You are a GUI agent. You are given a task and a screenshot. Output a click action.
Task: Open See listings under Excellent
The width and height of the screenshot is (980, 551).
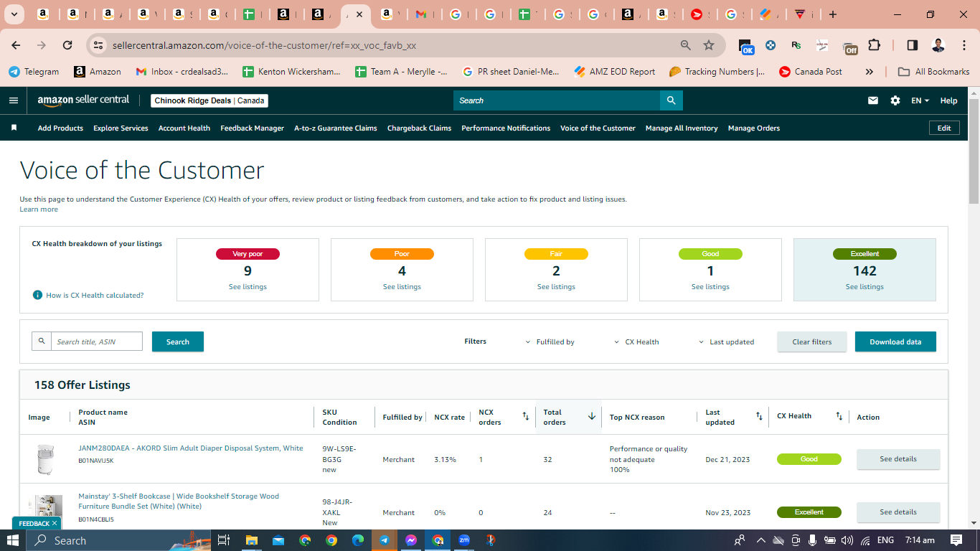[x=864, y=287]
